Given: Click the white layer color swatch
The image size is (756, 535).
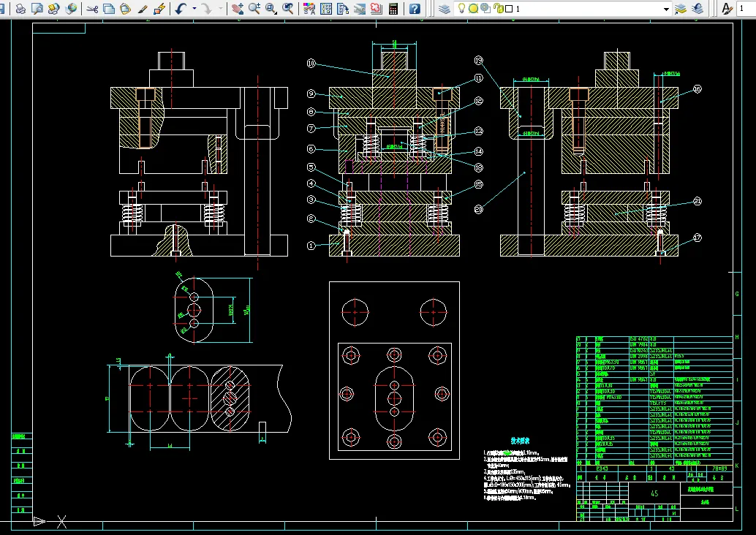Looking at the screenshot, I should pyautogui.click(x=509, y=9).
